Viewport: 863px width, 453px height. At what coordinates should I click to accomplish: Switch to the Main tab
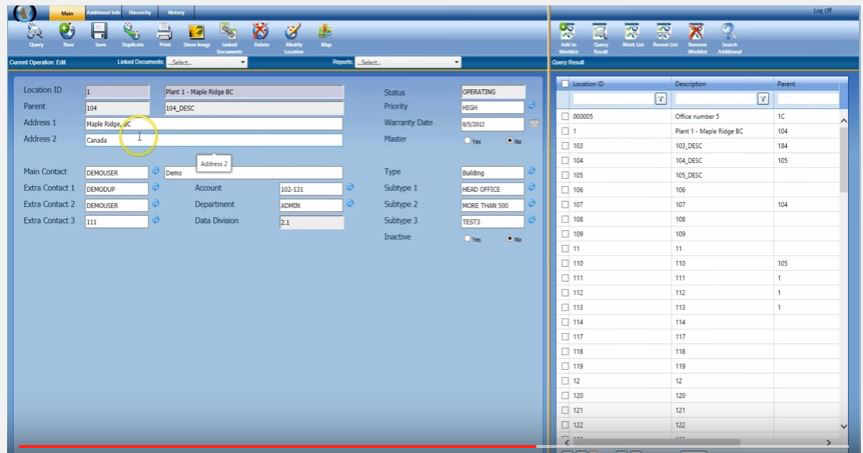pyautogui.click(x=67, y=13)
